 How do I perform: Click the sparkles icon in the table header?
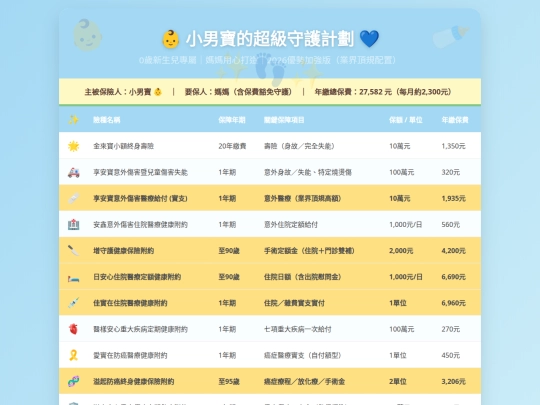pos(73,120)
